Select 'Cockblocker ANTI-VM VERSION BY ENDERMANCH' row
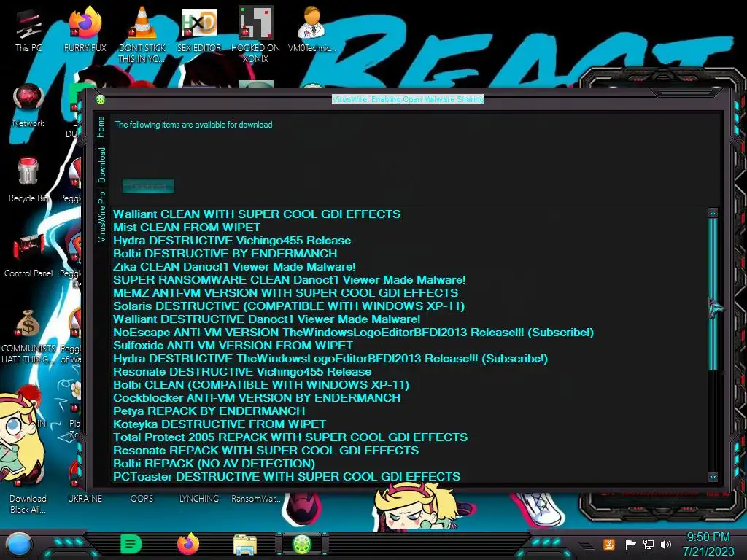This screenshot has width=747, height=560. point(257,397)
